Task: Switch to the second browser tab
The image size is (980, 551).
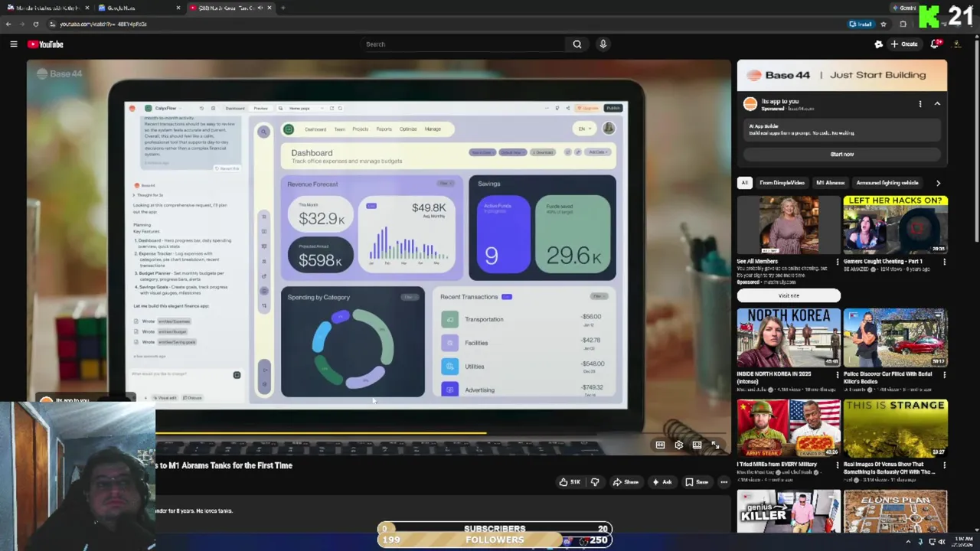Action: [138, 8]
